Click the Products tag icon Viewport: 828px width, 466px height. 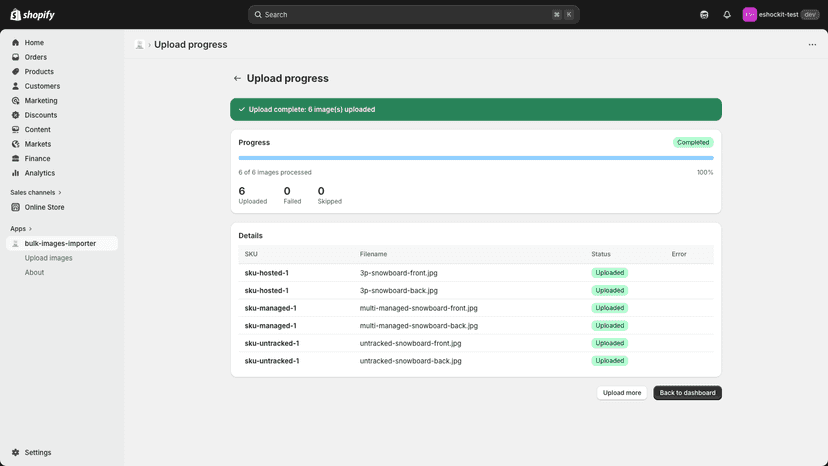[15, 71]
